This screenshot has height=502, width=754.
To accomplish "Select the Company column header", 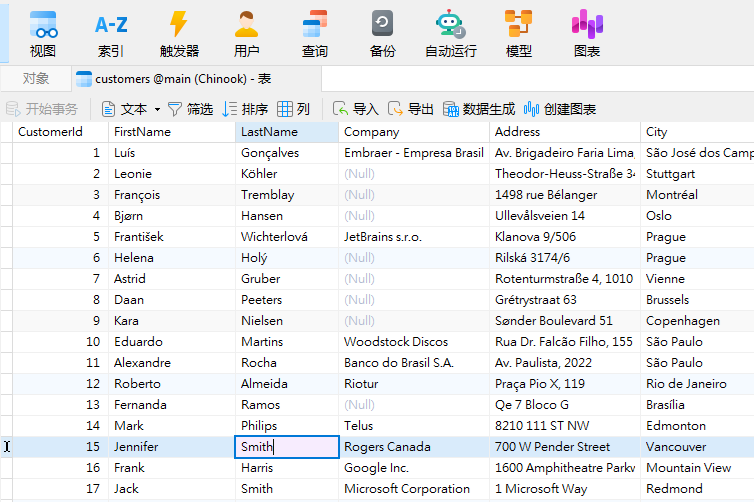I will pyautogui.click(x=414, y=132).
